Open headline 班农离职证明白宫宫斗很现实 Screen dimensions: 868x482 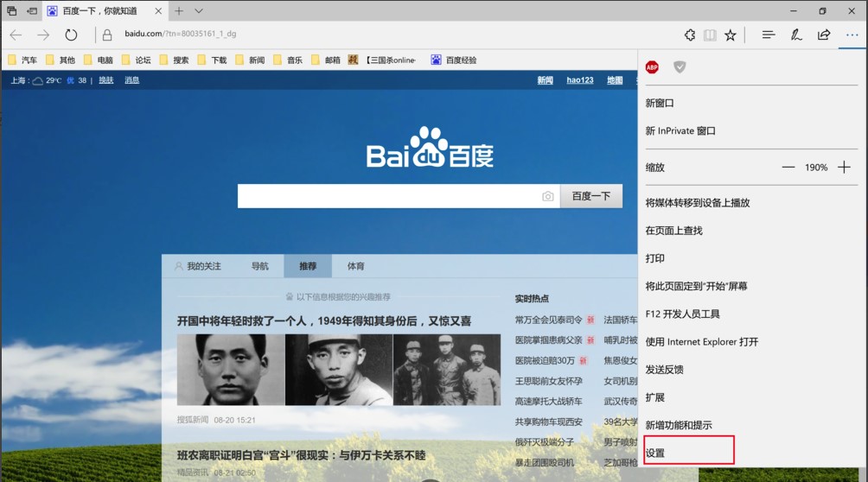pyautogui.click(x=301, y=455)
